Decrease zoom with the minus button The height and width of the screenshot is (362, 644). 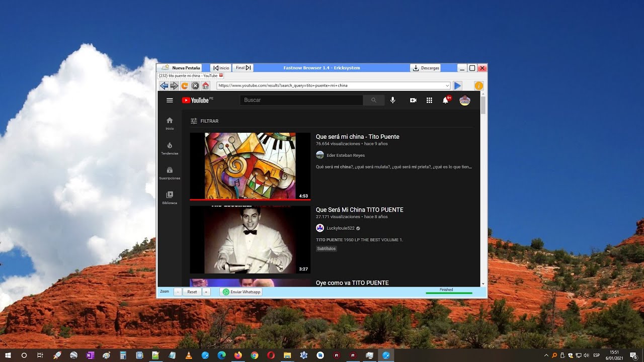178,292
